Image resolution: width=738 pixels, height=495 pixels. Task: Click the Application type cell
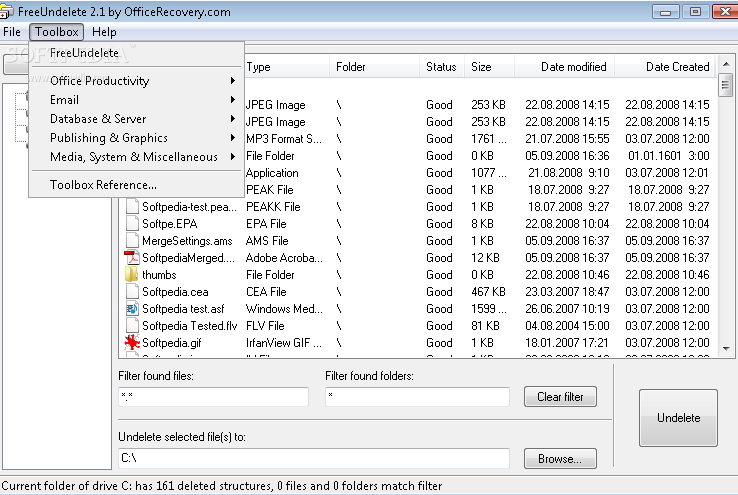(272, 173)
